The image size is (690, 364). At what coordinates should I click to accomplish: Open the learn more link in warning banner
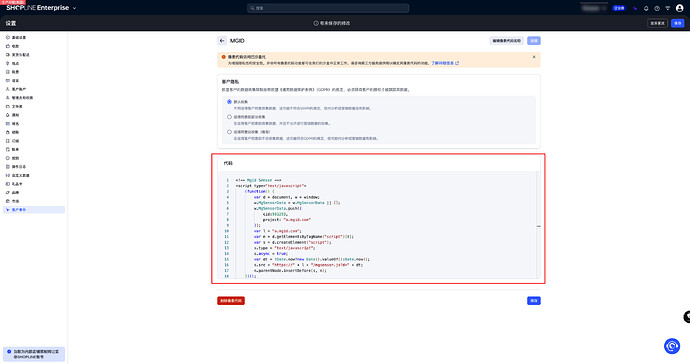(445, 63)
